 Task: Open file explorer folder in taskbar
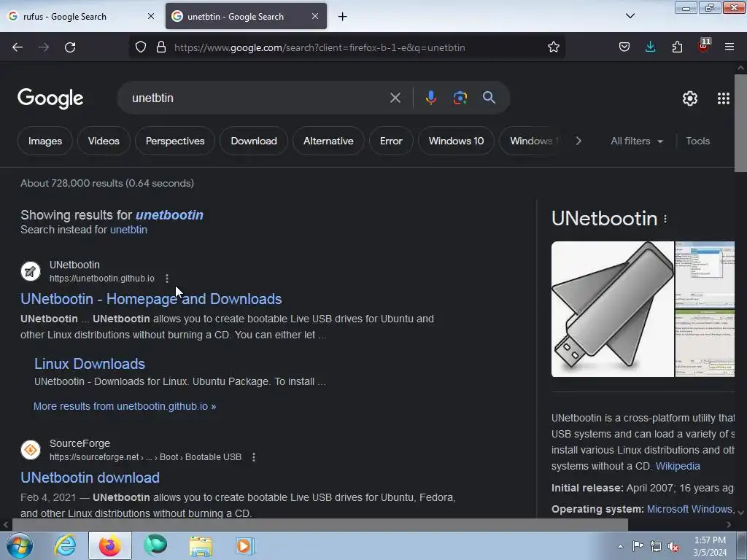pyautogui.click(x=201, y=545)
